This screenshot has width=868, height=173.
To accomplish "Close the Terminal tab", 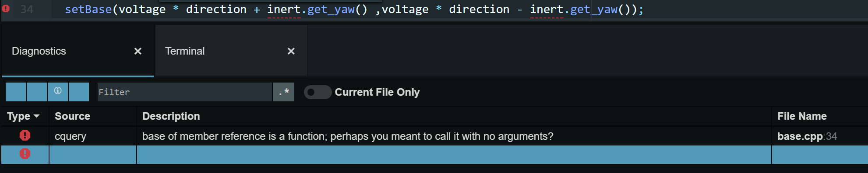I will (x=291, y=51).
